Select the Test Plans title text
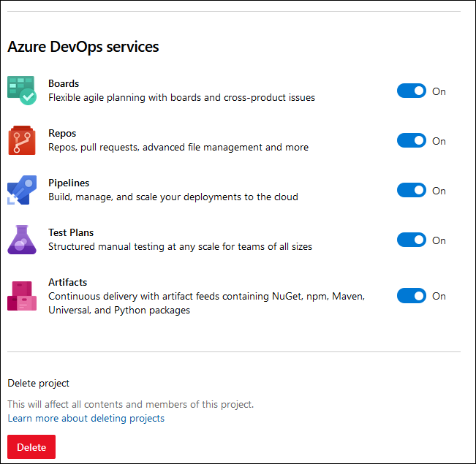The image size is (476, 464). 71,233
